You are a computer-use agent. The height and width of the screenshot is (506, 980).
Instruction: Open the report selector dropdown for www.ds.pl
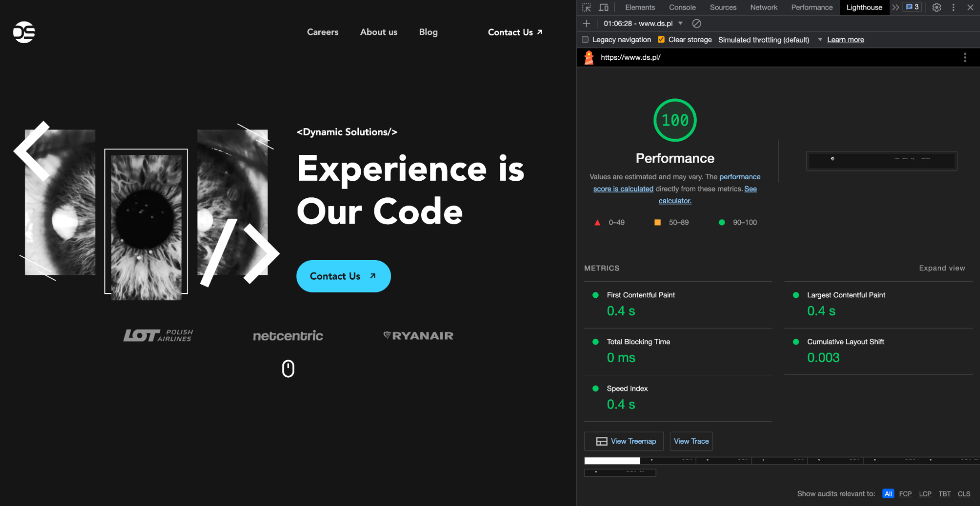(680, 24)
